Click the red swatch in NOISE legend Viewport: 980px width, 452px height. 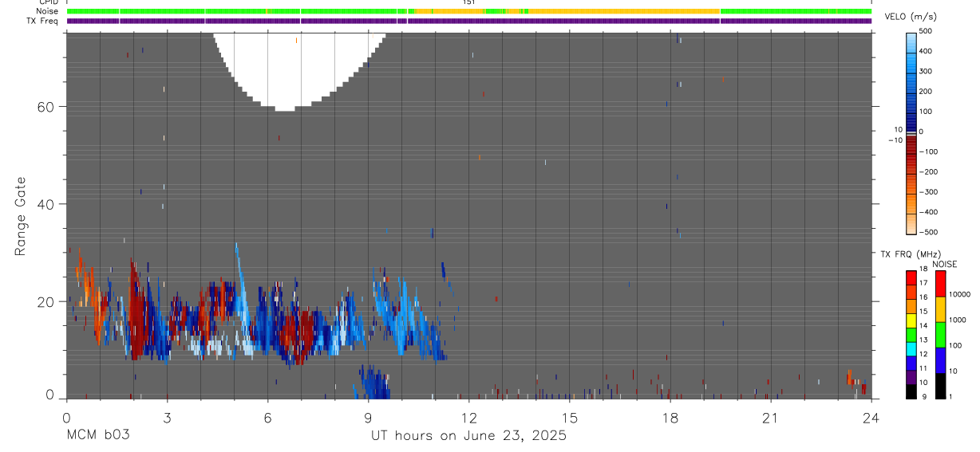click(x=939, y=284)
